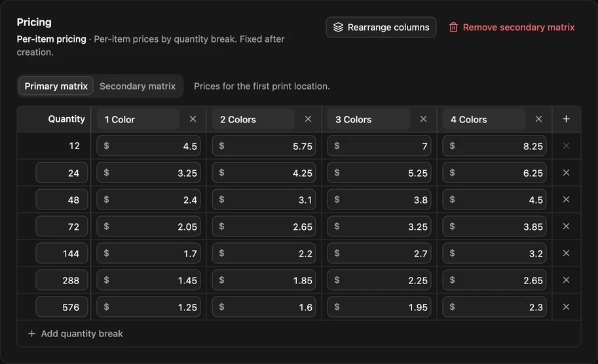Viewport: 598px width, 364px height.
Task: Edit quantity field 288
Action: pos(62,280)
